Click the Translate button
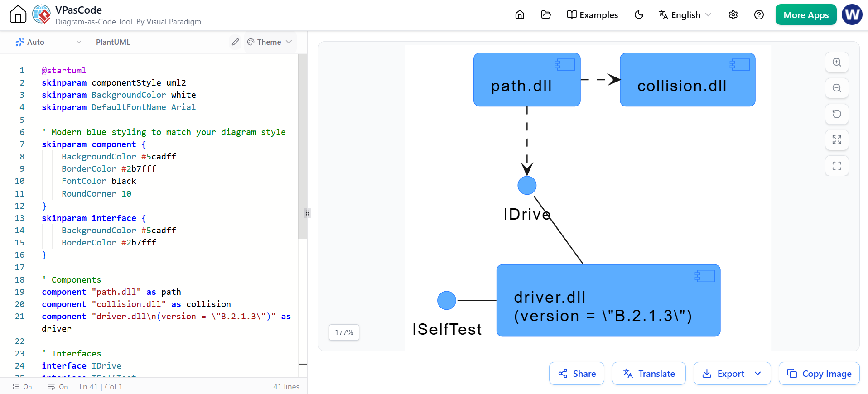Screen dimensions: 868x394 coord(649,374)
